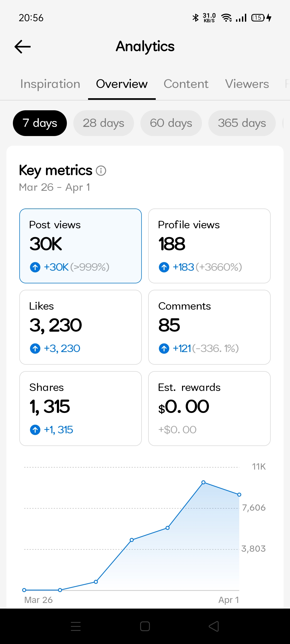Select the 28 days range
This screenshot has height=644, width=290.
pyautogui.click(x=103, y=123)
